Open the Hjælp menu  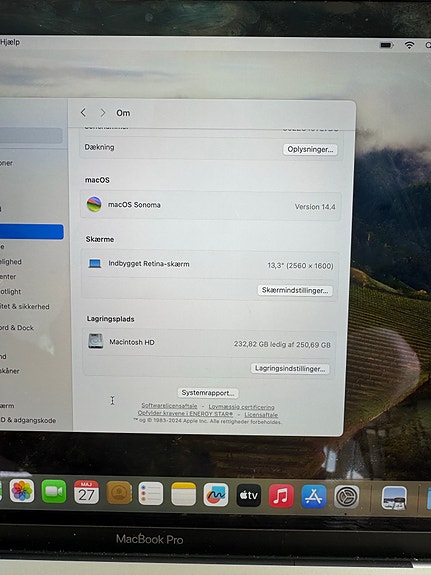10,42
